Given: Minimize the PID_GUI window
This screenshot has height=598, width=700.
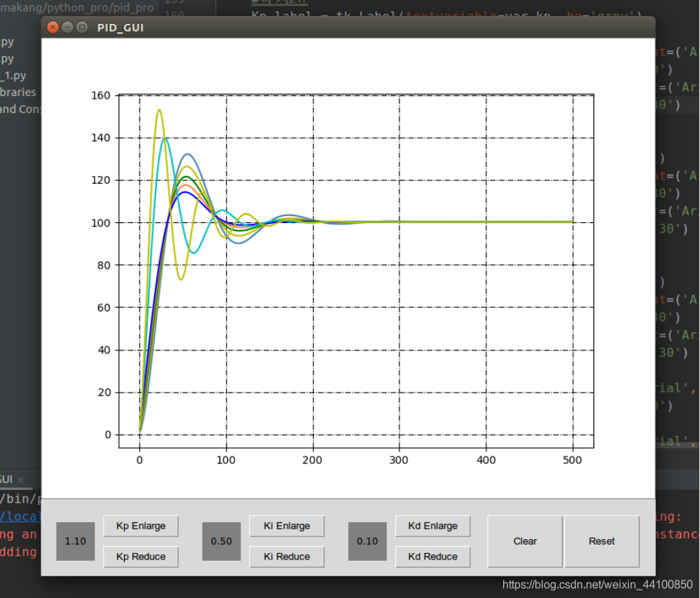Looking at the screenshot, I should 67,27.
